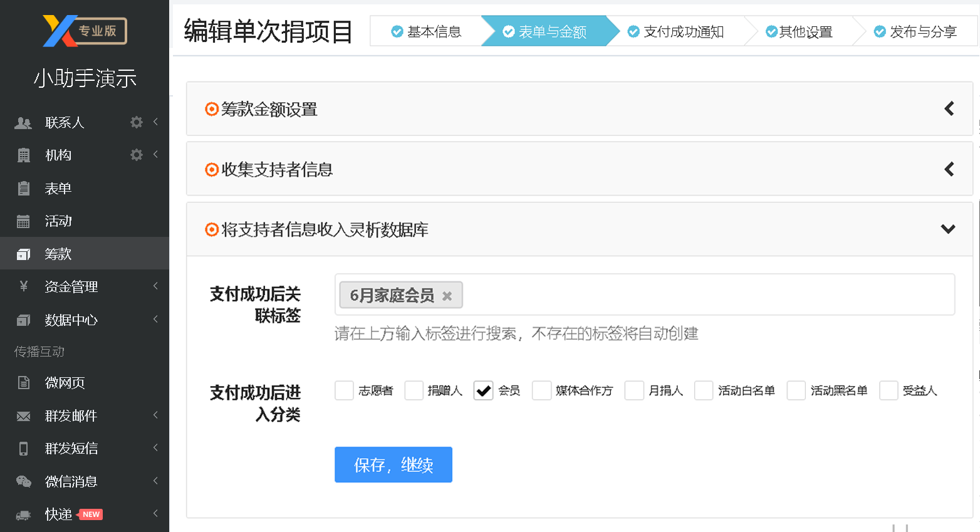
Task: Click the 活动 calendar icon
Action: (x=23, y=221)
